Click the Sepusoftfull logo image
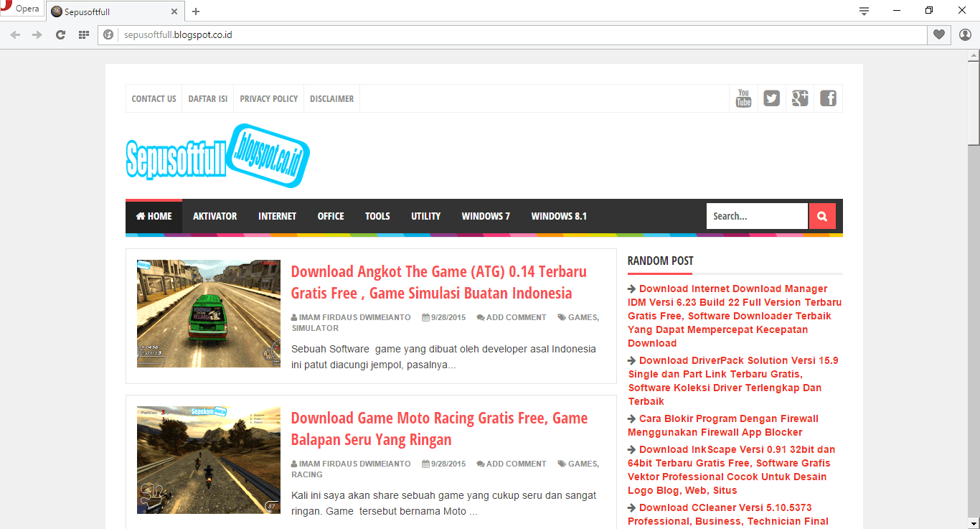Screen dimensions: 980x529 217,156
